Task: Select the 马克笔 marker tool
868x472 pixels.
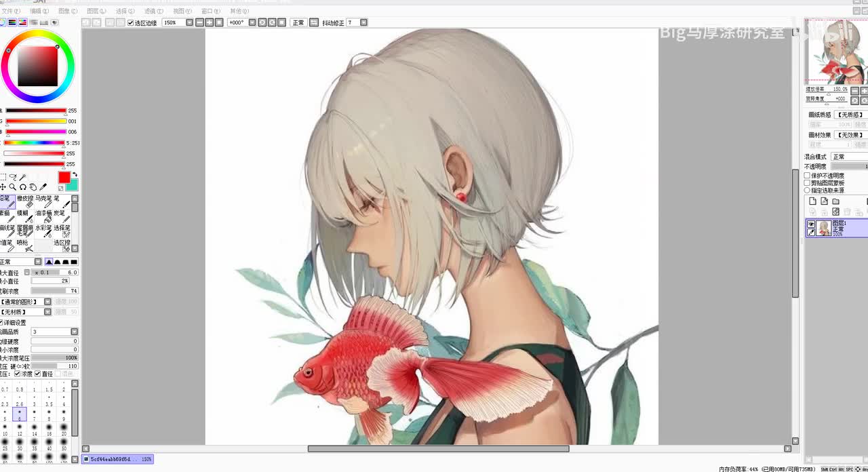Action: [43, 201]
